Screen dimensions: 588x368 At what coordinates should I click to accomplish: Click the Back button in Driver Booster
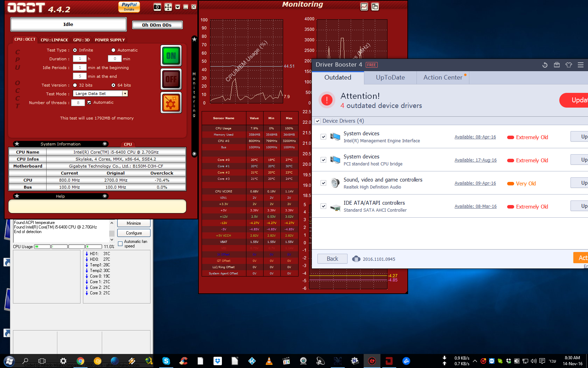pos(332,259)
